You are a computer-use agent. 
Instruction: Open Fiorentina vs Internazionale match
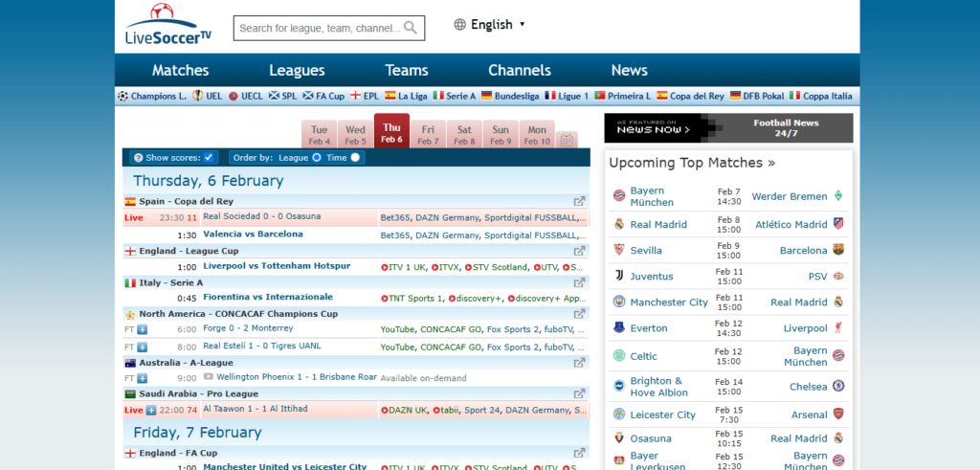(268, 297)
